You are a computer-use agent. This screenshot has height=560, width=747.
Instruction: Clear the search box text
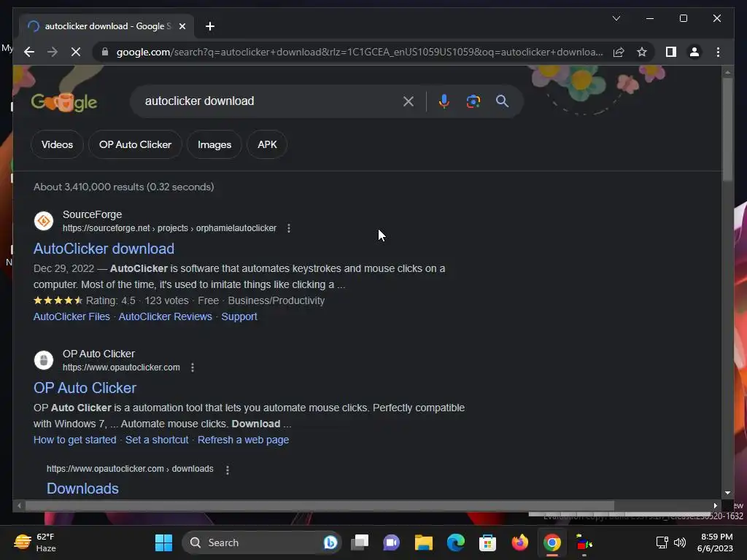409,101
